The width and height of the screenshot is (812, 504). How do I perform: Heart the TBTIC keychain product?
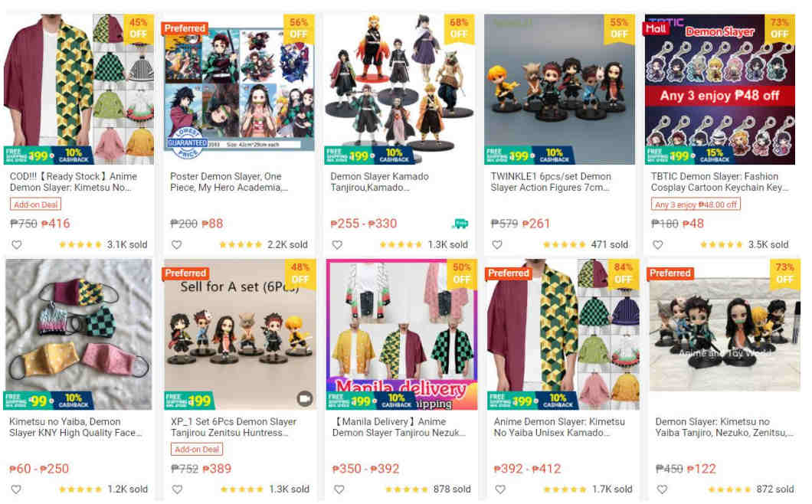(x=658, y=244)
